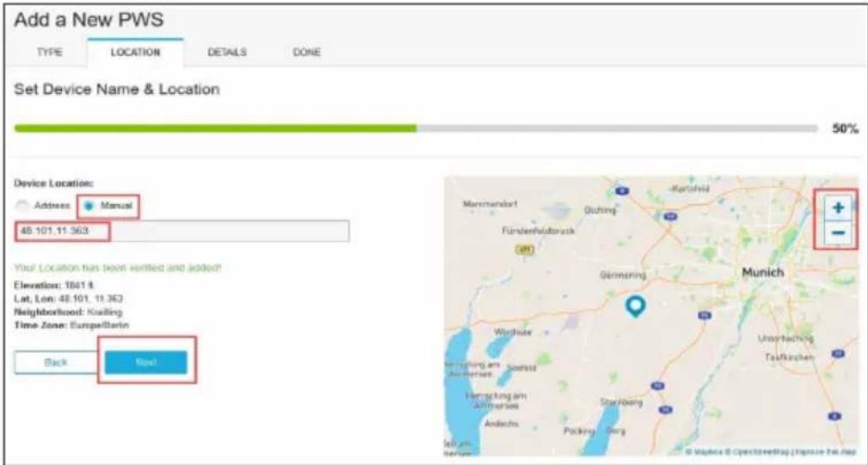Image resolution: width=868 pixels, height=465 pixels.
Task: Click the blue location pin on the map
Action: 636,306
